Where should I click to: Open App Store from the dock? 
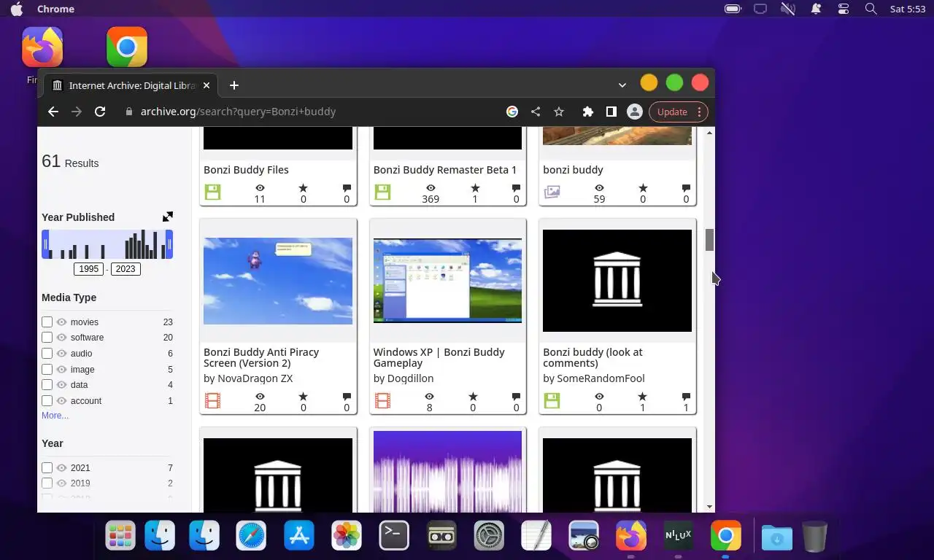click(299, 537)
